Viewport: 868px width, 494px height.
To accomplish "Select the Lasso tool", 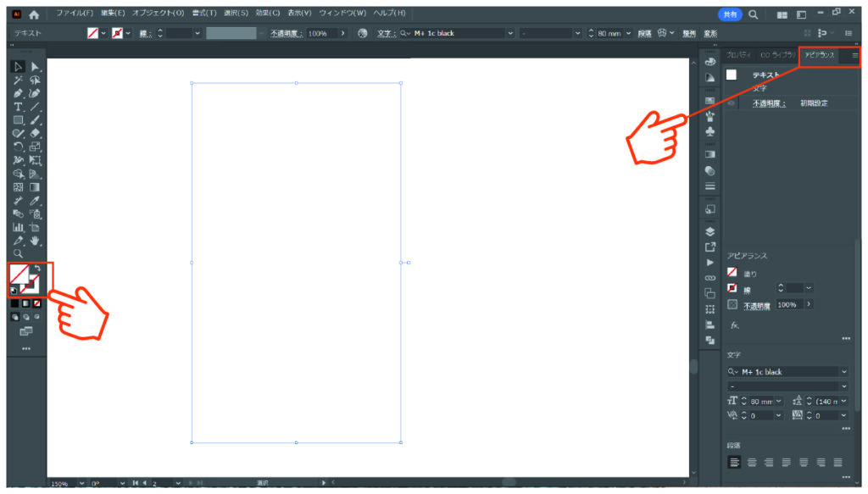I will tap(35, 80).
